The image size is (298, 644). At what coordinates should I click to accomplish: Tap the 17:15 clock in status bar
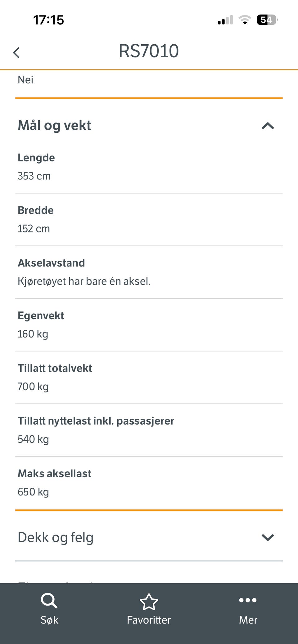49,20
